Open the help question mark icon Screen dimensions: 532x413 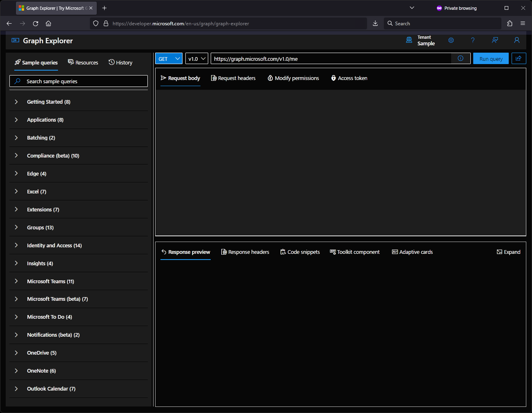click(473, 40)
